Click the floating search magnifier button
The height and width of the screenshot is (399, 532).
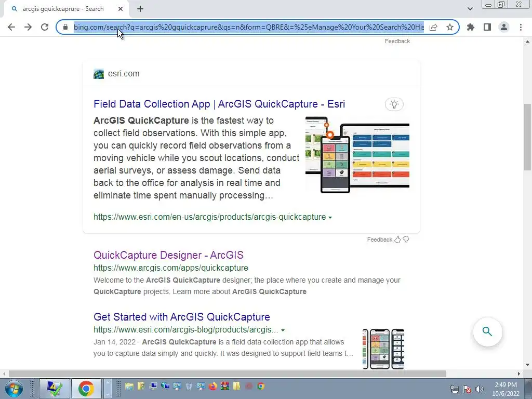pos(487,331)
